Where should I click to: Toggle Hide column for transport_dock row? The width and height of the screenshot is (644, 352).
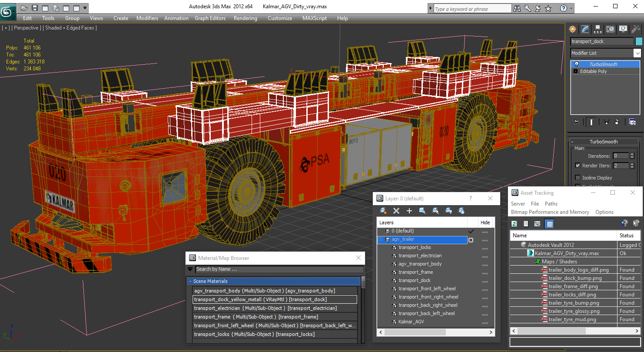coord(485,281)
